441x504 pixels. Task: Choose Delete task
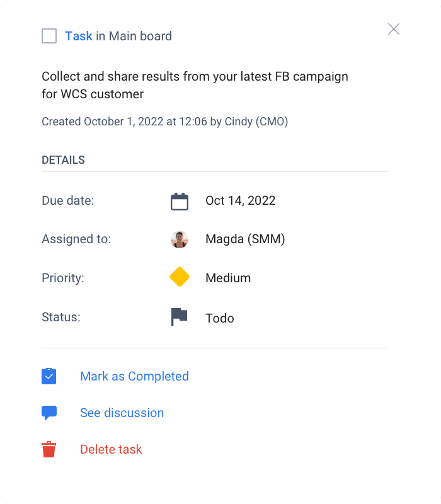point(111,449)
